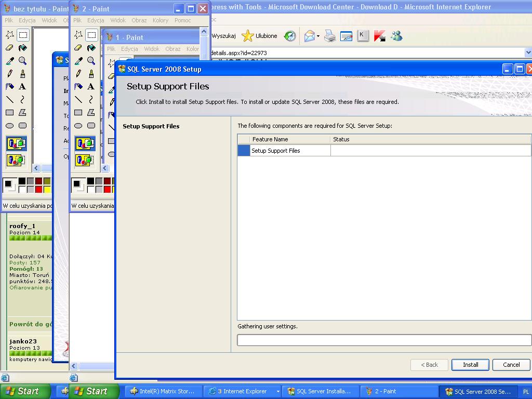Click Cancel in SQL Server 2008 Setup
Image resolution: width=532 pixels, height=399 pixels.
[x=511, y=365]
